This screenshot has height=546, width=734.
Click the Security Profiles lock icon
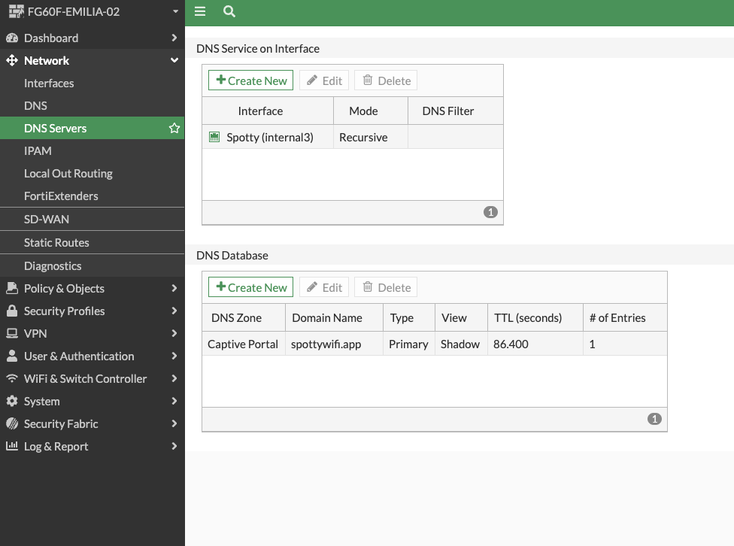[12, 310]
